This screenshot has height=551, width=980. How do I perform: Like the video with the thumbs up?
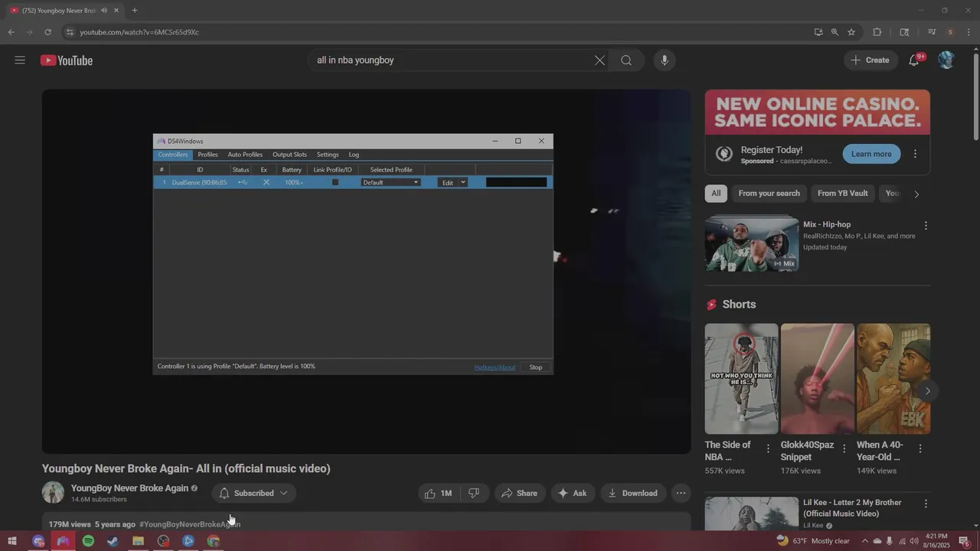click(x=438, y=493)
